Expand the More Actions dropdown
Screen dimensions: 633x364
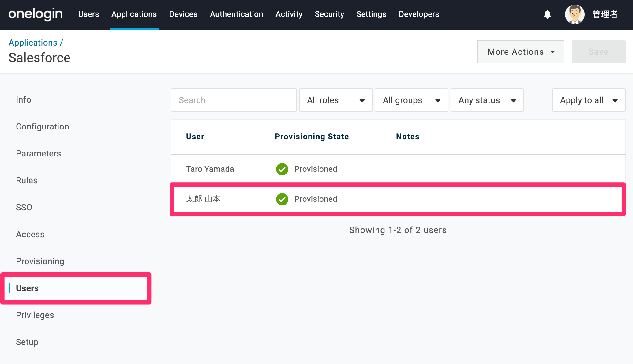tap(520, 52)
